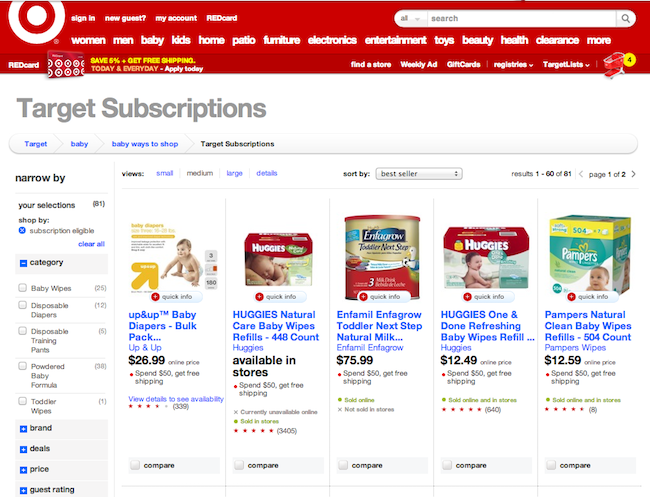This screenshot has width=650, height=497.
Task: Tick compare for up&up Baby Diapers
Action: [135, 465]
